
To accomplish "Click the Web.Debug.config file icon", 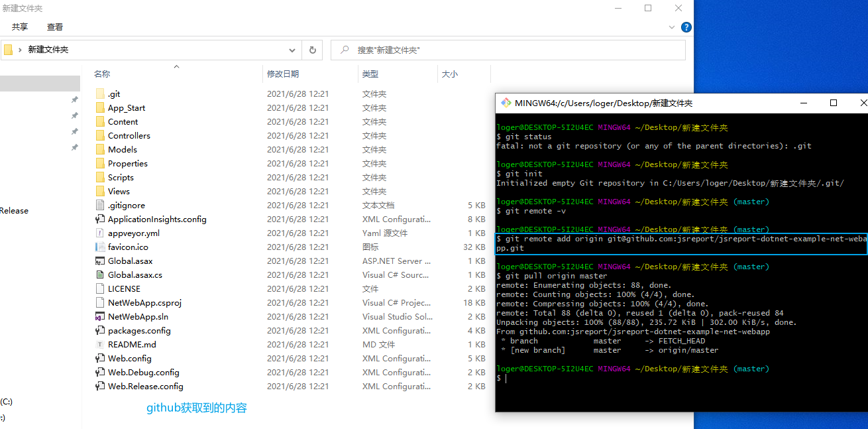I will tap(100, 373).
